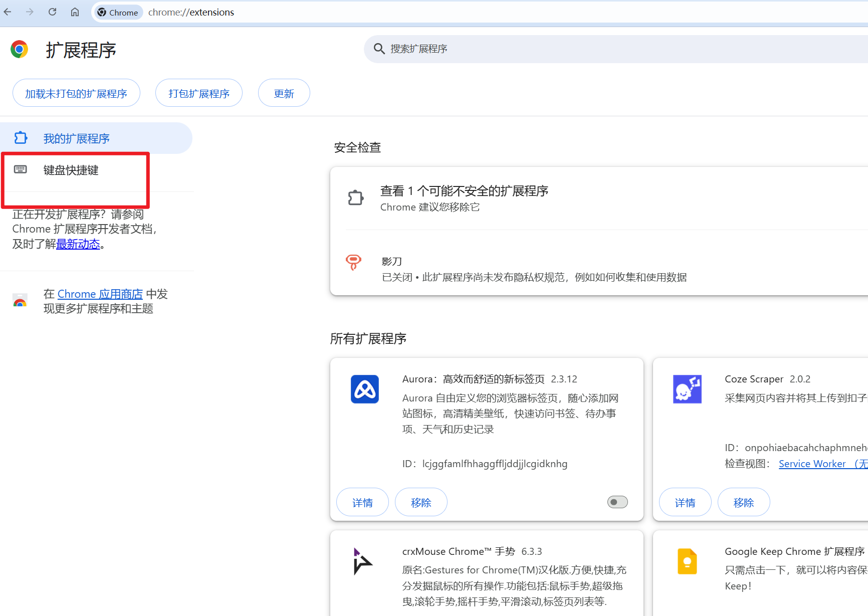Click the 影刀 extension name

[392, 261]
